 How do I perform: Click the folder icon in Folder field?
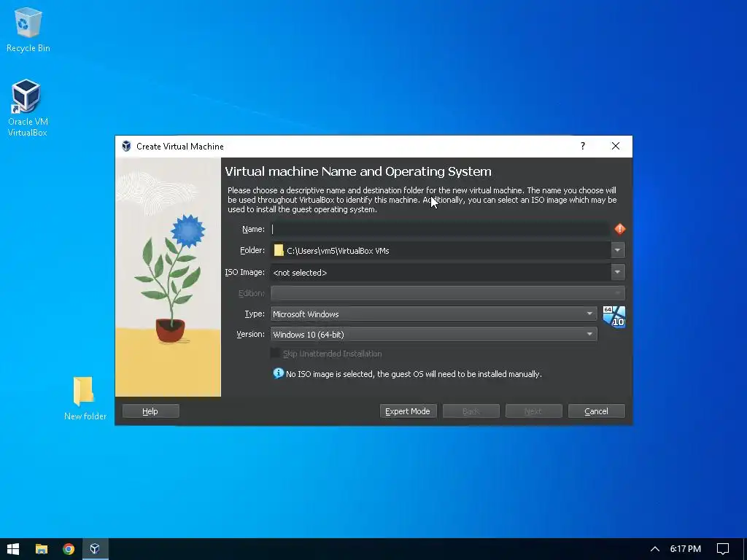279,251
